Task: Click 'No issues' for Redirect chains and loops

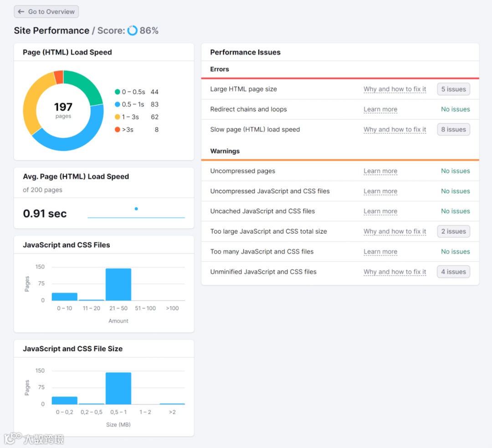Action: click(x=455, y=109)
